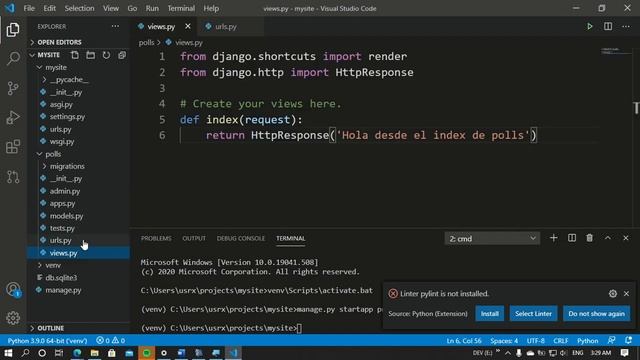Dismiss the pylint notification
Viewport: 640px width, 360px height.
tap(627, 293)
